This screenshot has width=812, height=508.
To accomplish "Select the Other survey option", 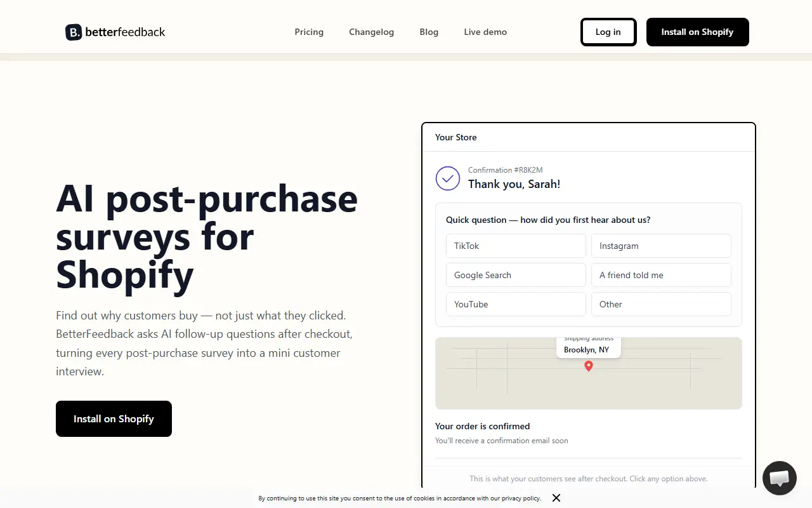I will 661,304.
